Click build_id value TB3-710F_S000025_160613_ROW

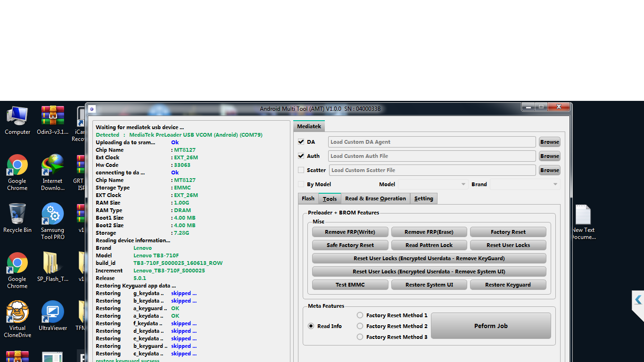point(178,263)
